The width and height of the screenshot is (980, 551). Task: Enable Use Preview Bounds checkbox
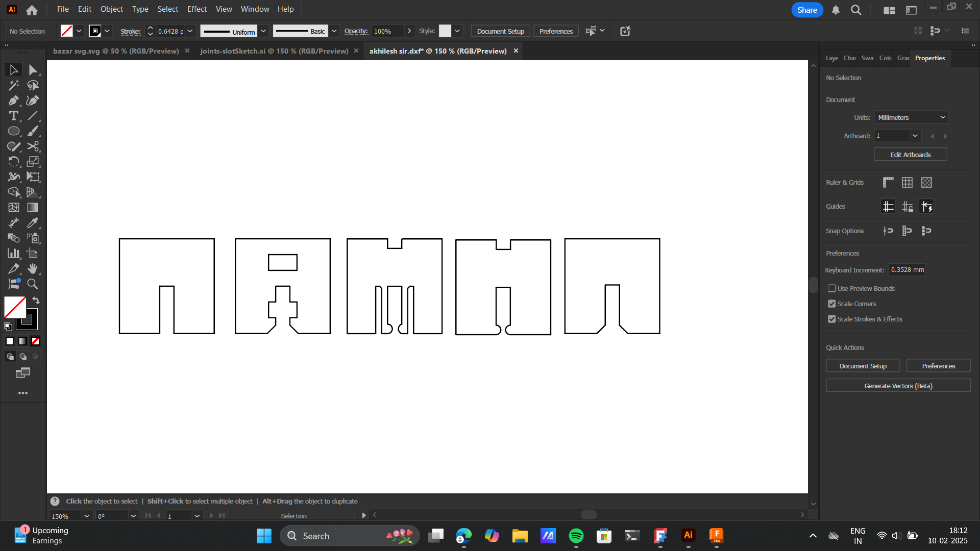tap(831, 288)
